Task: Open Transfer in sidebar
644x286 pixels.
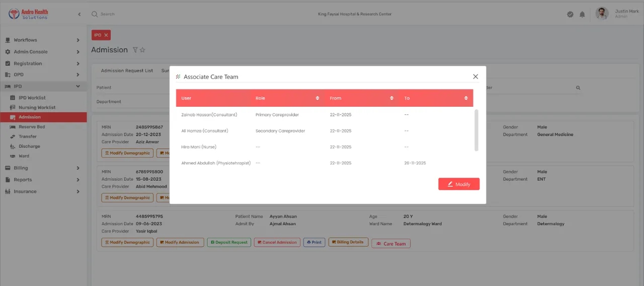Action: 28,136
